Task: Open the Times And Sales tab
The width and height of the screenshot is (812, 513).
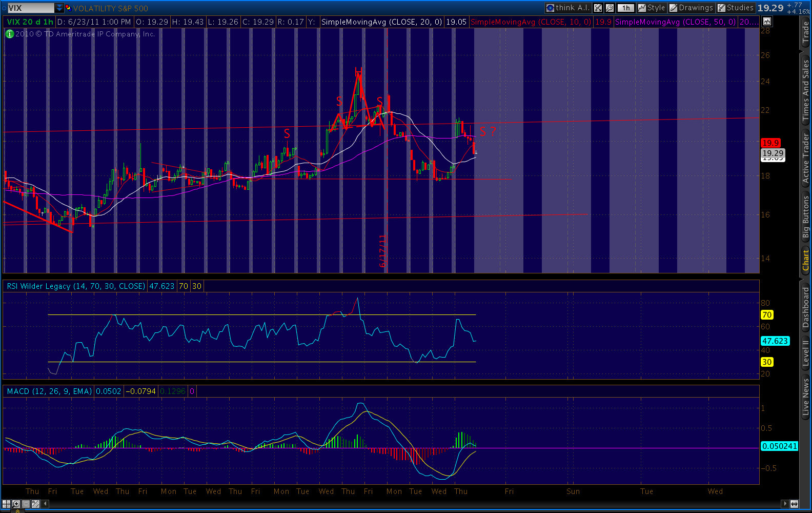Action: click(805, 90)
